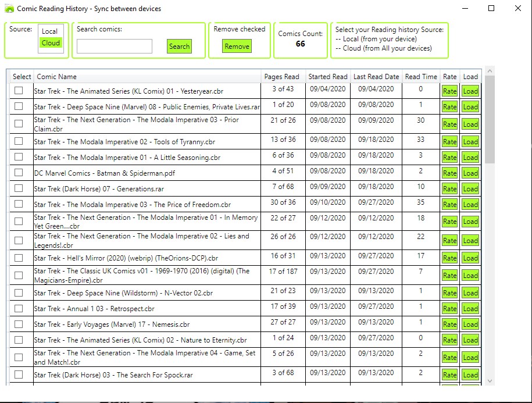Check the A Little Seasoning.cbr row
The height and width of the screenshot is (403, 532).
coord(19,157)
